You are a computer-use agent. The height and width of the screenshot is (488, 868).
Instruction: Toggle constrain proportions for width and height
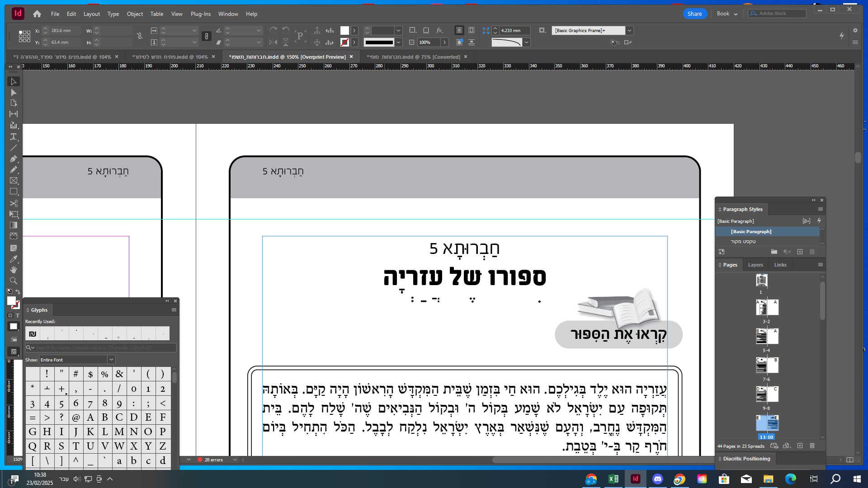pyautogui.click(x=140, y=36)
